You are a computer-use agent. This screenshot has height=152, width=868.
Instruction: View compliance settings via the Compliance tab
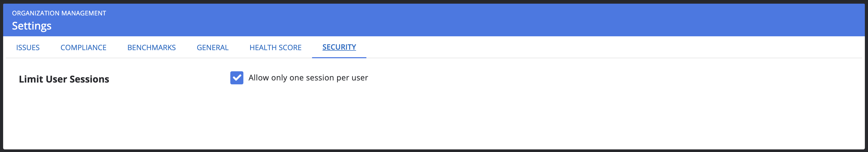(83, 48)
